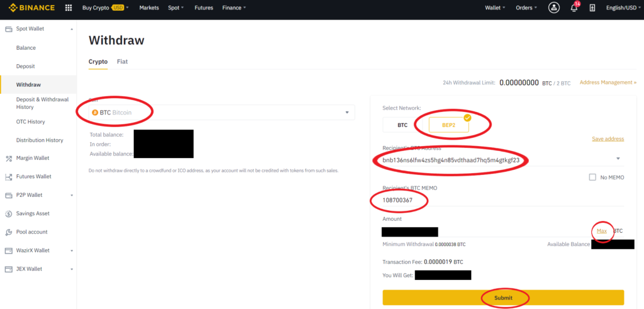The width and height of the screenshot is (644, 309).
Task: Expand the WazirX Wallet sidebar section
Action: 72,250
